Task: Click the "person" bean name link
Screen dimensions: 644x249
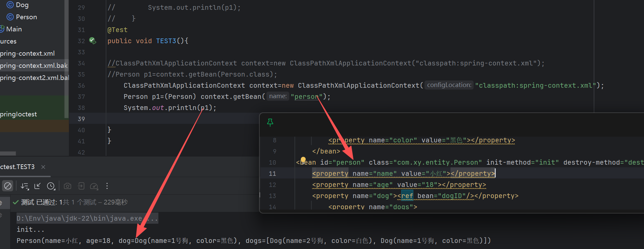Action: coord(306,97)
